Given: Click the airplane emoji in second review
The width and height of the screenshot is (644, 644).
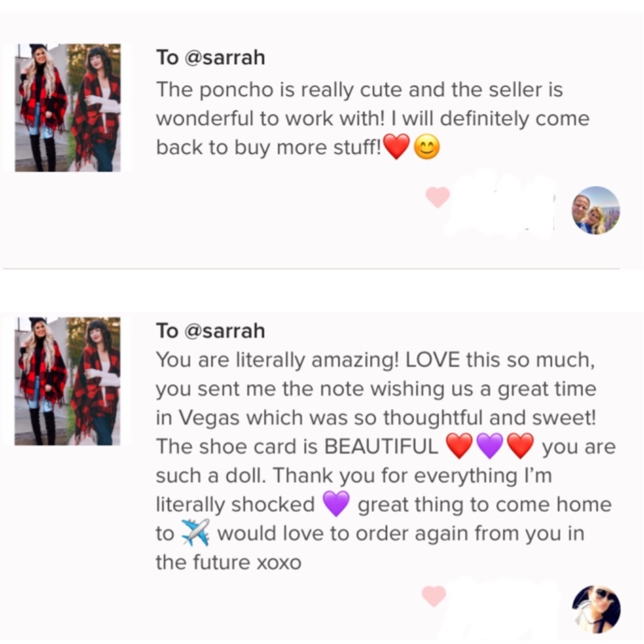Looking at the screenshot, I should (196, 533).
